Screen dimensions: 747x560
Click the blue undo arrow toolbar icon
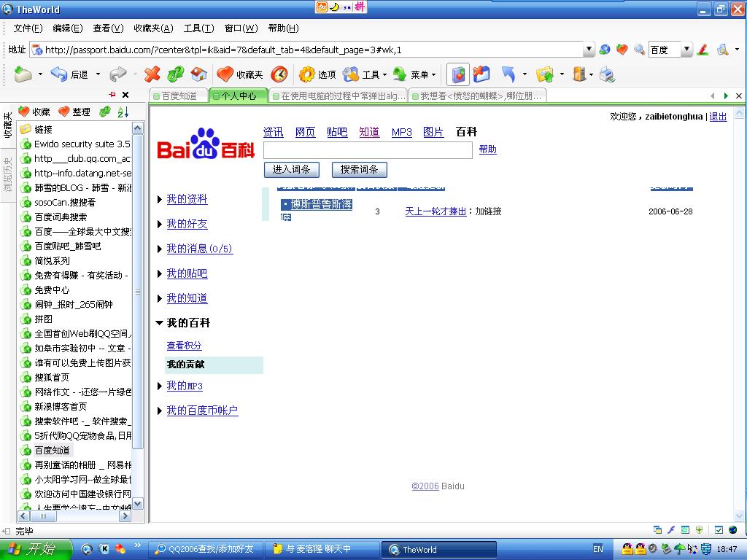coord(508,74)
